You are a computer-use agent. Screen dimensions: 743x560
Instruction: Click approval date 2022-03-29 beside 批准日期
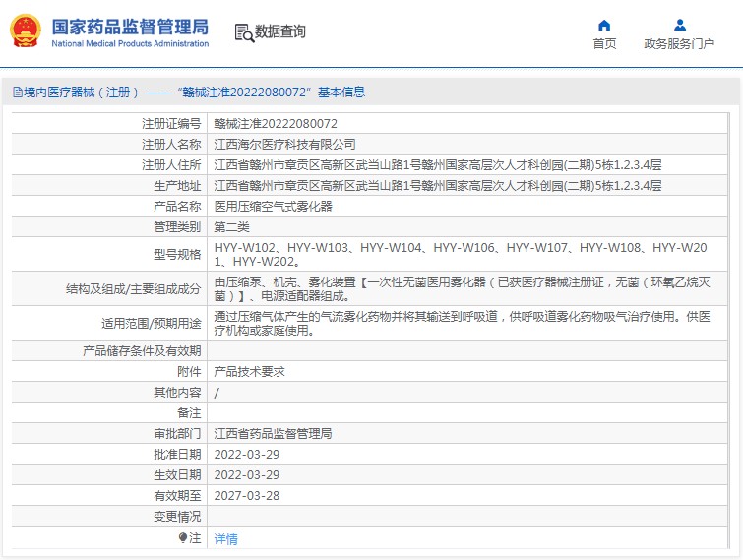246,455
